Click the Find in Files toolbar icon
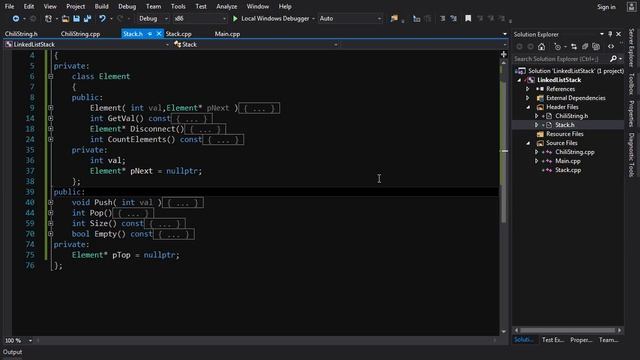 (394, 19)
